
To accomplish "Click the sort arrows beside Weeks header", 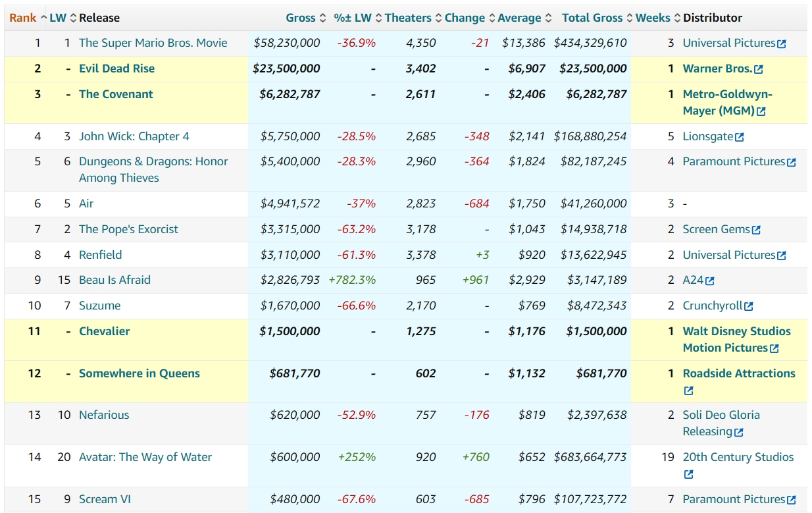I will tap(676, 18).
